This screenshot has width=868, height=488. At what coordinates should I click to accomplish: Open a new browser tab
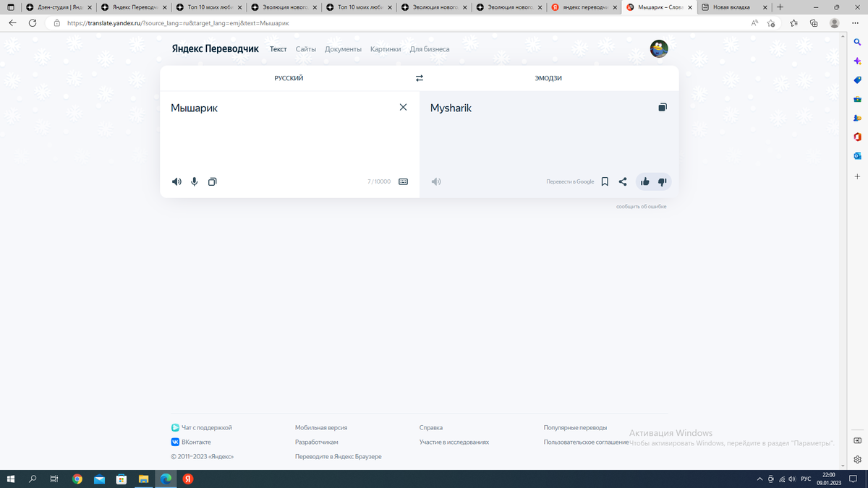pyautogui.click(x=780, y=7)
